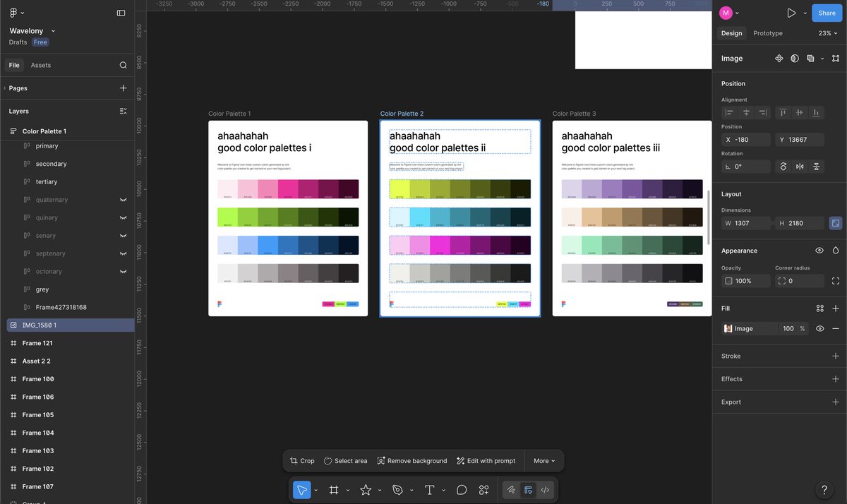Image resolution: width=847 pixels, height=504 pixels.
Task: Click the Present play icon
Action: tap(791, 13)
